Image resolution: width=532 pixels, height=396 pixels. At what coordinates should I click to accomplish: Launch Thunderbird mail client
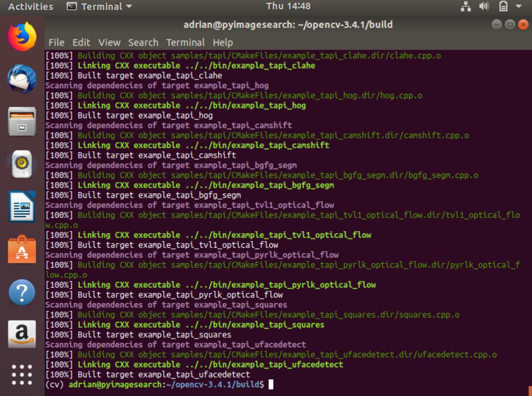tap(22, 79)
